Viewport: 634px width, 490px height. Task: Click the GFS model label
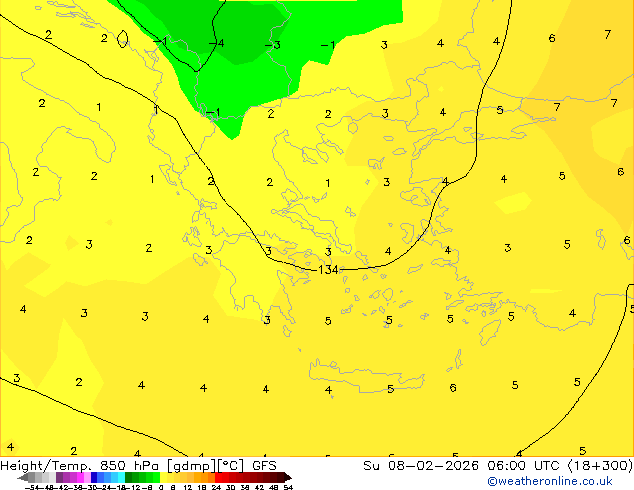click(264, 466)
